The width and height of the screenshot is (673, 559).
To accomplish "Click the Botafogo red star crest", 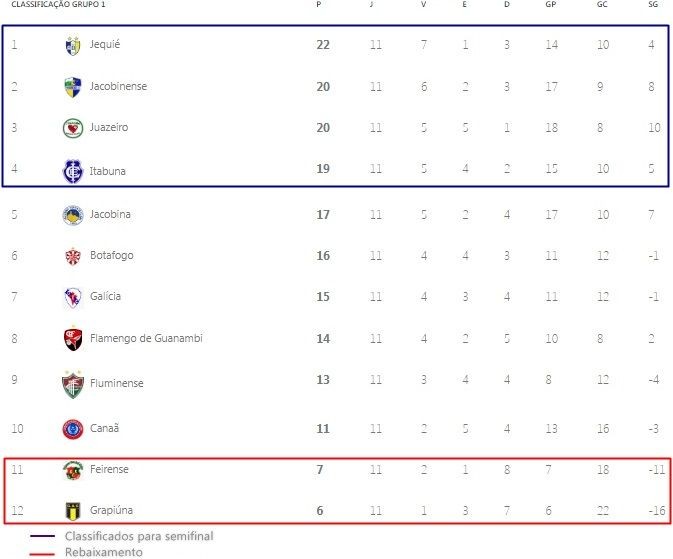I will [73, 256].
